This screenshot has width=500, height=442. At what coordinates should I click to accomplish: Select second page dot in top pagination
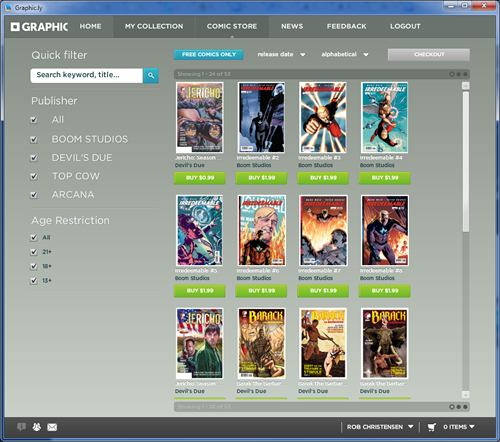(x=459, y=74)
